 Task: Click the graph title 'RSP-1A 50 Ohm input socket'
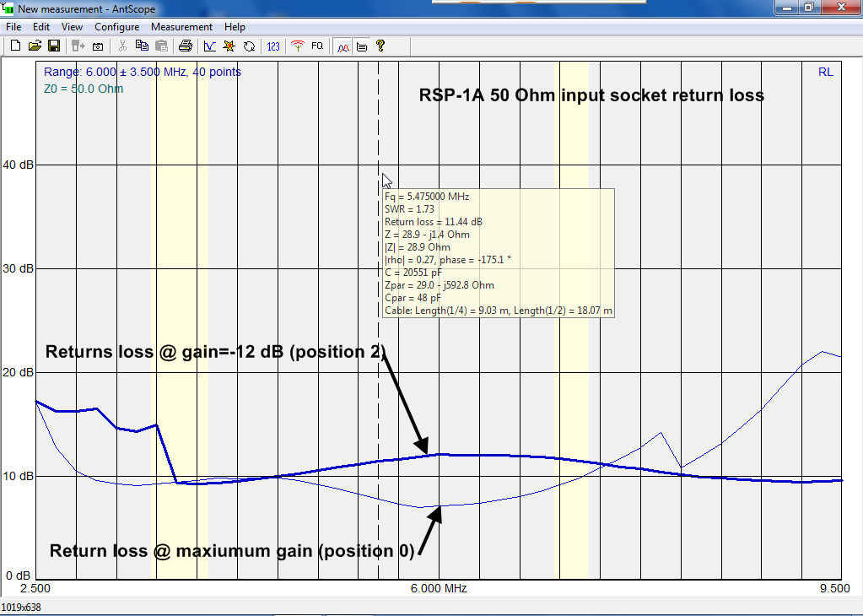591,95
